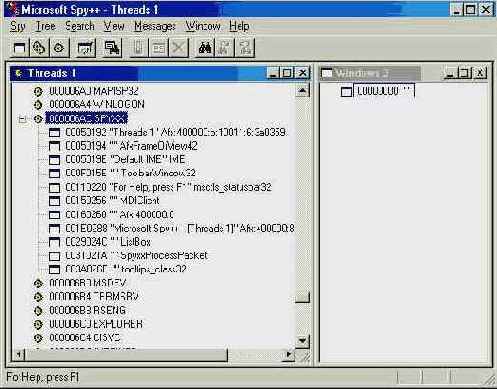Click the Start/Stop logging toolbar icon
This screenshot has height=389, width=497.
(x=139, y=48)
